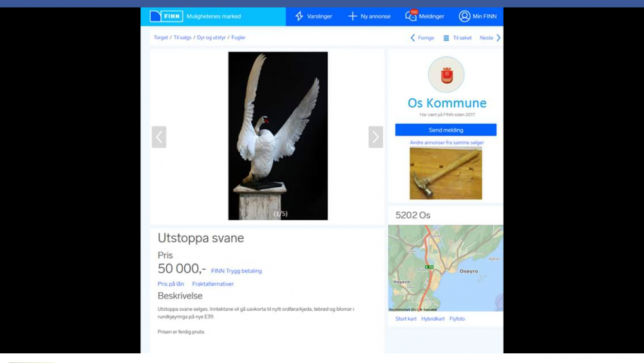Go to previous ad with Forrige chevron
The image size is (644, 363).
(x=412, y=38)
